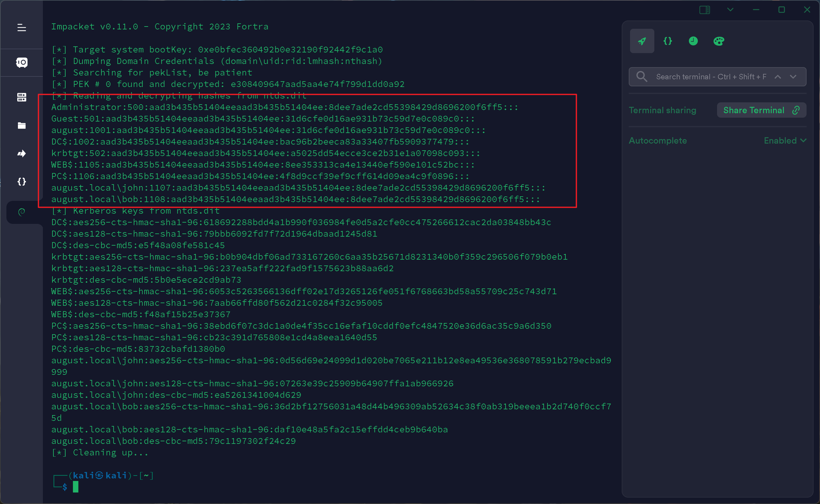Open snippets braces tab in right panel

667,41
